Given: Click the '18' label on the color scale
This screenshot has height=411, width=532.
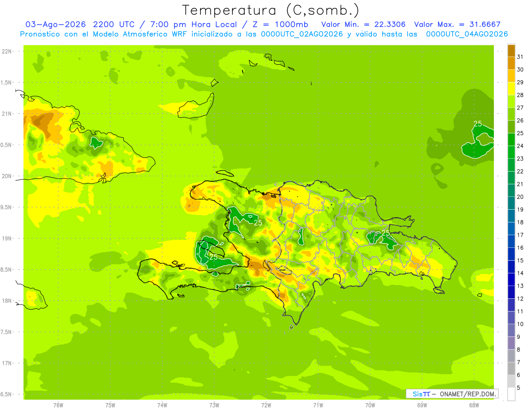Looking at the screenshot, I should 520,222.
